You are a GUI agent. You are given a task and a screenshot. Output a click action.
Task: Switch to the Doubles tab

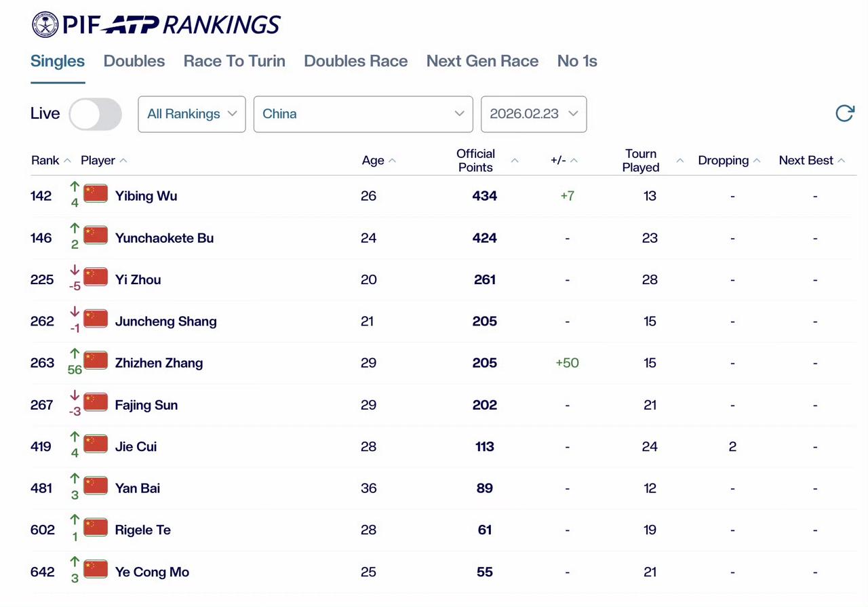point(134,61)
